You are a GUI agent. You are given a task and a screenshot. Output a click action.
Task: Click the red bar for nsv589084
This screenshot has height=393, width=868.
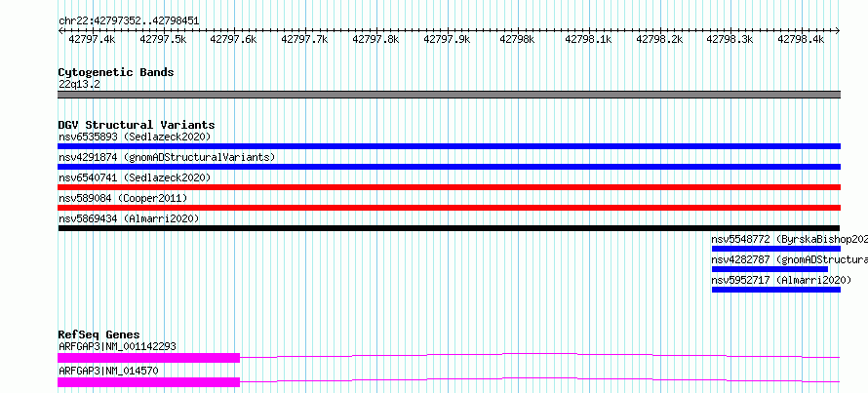(449, 208)
